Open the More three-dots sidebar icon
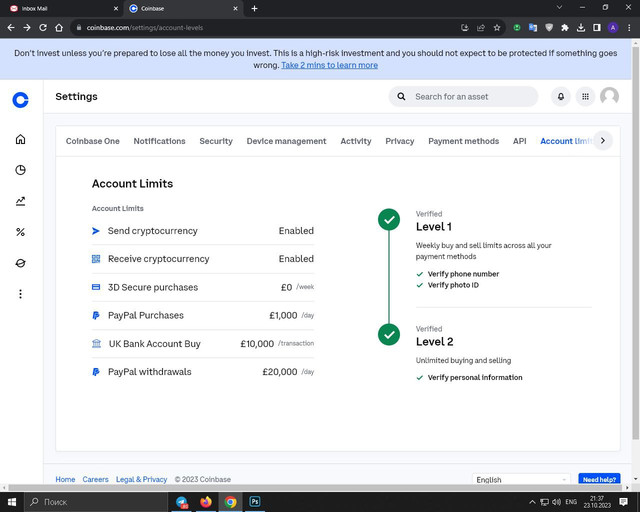Image resolution: width=640 pixels, height=512 pixels. click(20, 294)
